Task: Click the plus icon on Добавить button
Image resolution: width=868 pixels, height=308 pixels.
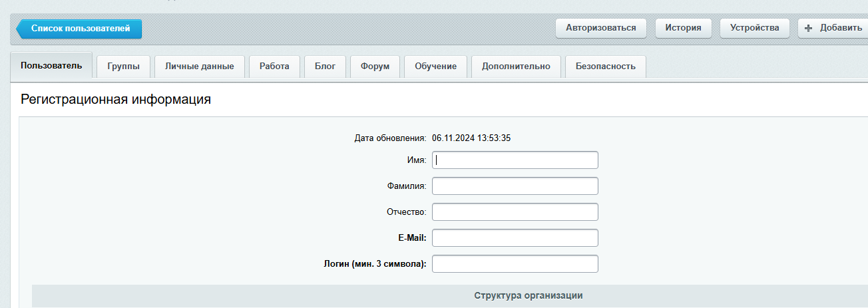Action: [809, 28]
